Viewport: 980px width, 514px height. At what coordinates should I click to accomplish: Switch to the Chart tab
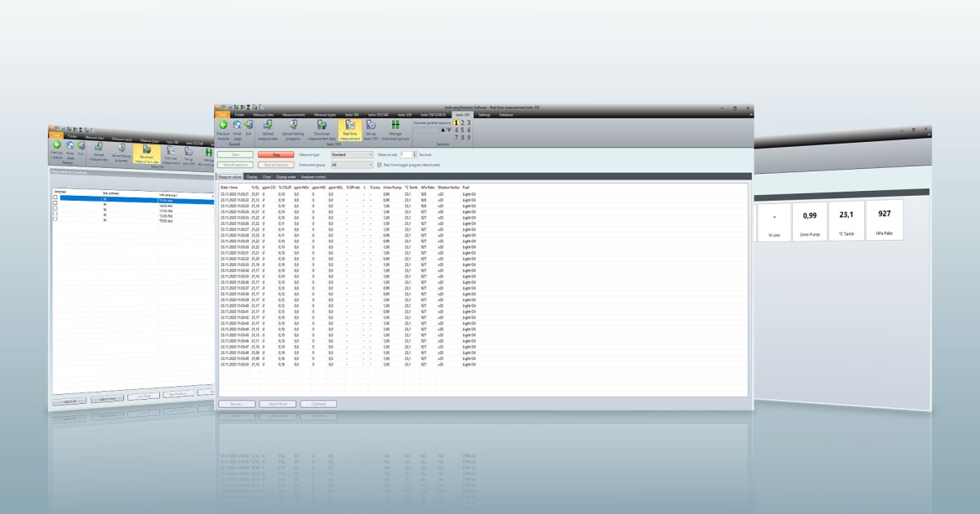pos(266,175)
